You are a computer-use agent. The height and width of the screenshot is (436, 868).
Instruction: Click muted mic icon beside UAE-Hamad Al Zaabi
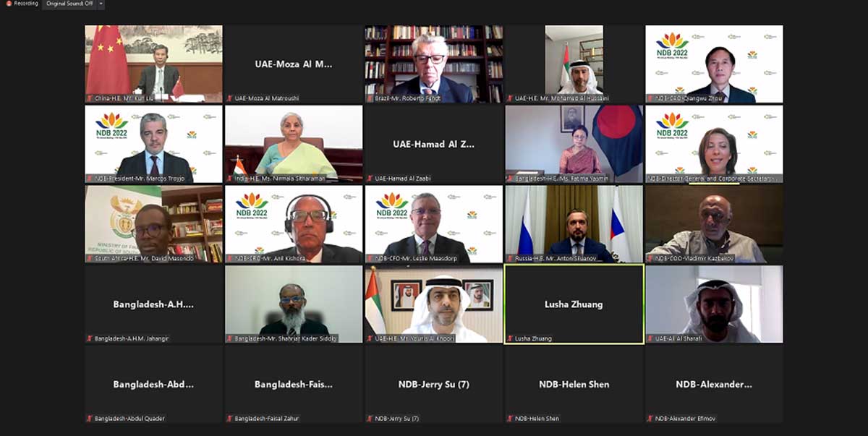[370, 178]
